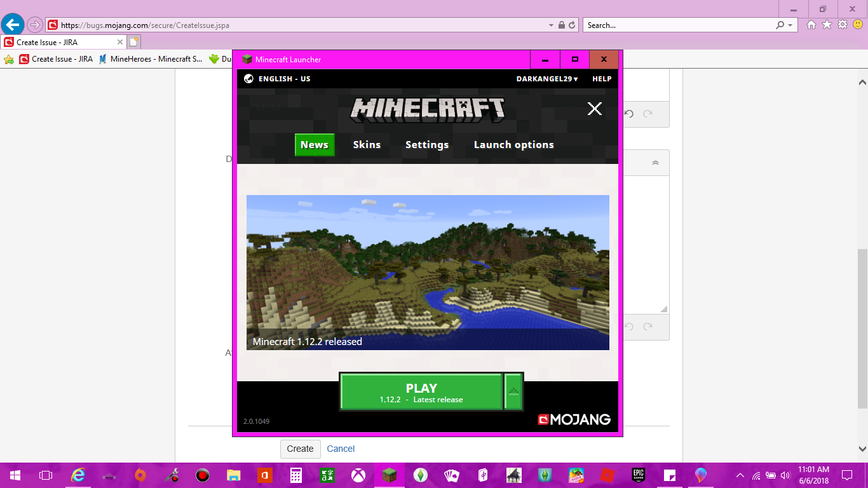Click the green PLAY button
This screenshot has width=868, height=488.
click(421, 391)
